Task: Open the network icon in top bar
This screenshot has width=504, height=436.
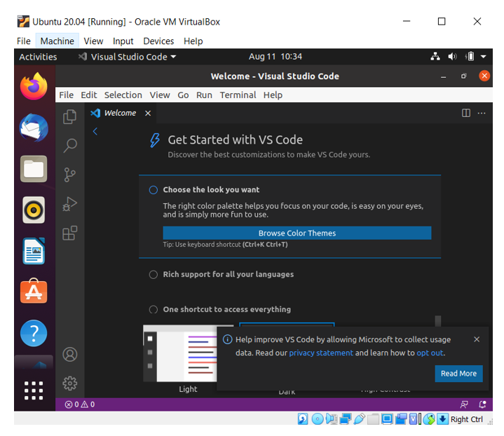Action: click(435, 57)
